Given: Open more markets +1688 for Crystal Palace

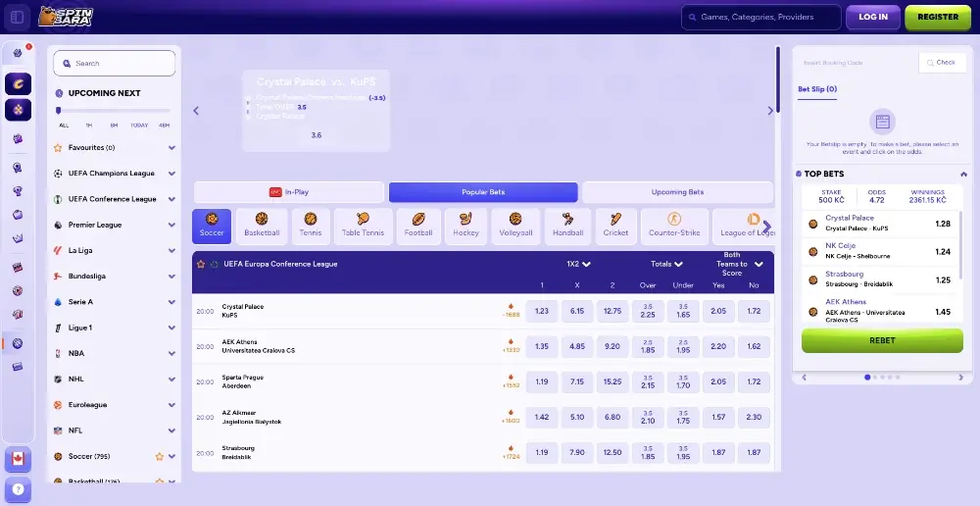Looking at the screenshot, I should [x=511, y=311].
